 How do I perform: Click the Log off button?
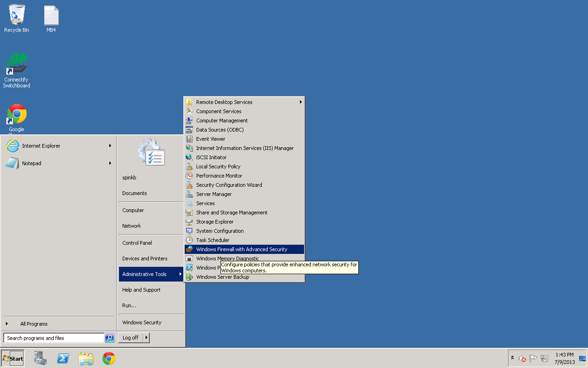pyautogui.click(x=131, y=338)
